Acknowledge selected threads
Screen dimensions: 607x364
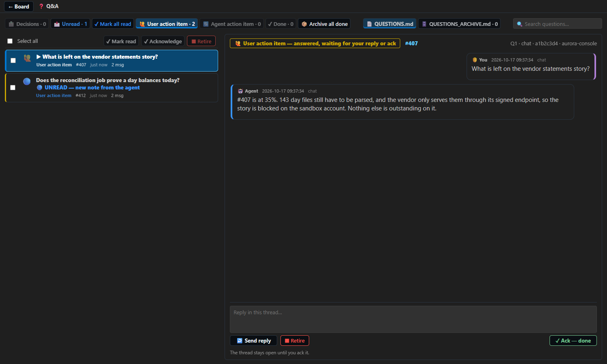(x=163, y=41)
